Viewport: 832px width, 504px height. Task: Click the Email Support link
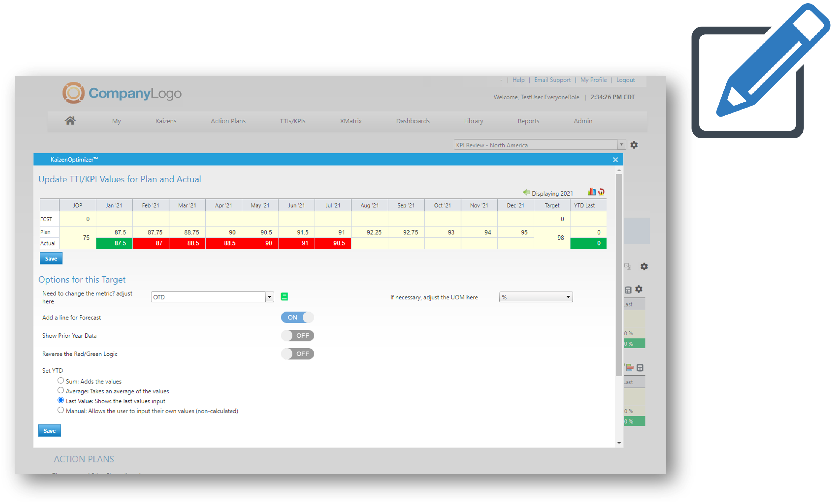[552, 80]
